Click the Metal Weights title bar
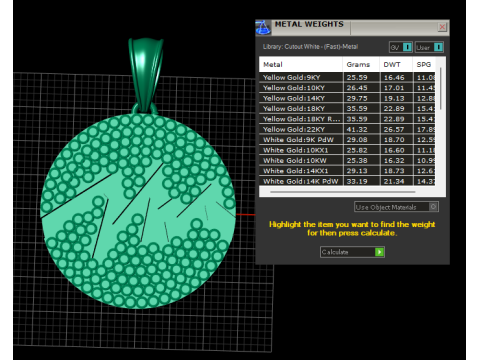The image size is (480, 360). pos(353,27)
